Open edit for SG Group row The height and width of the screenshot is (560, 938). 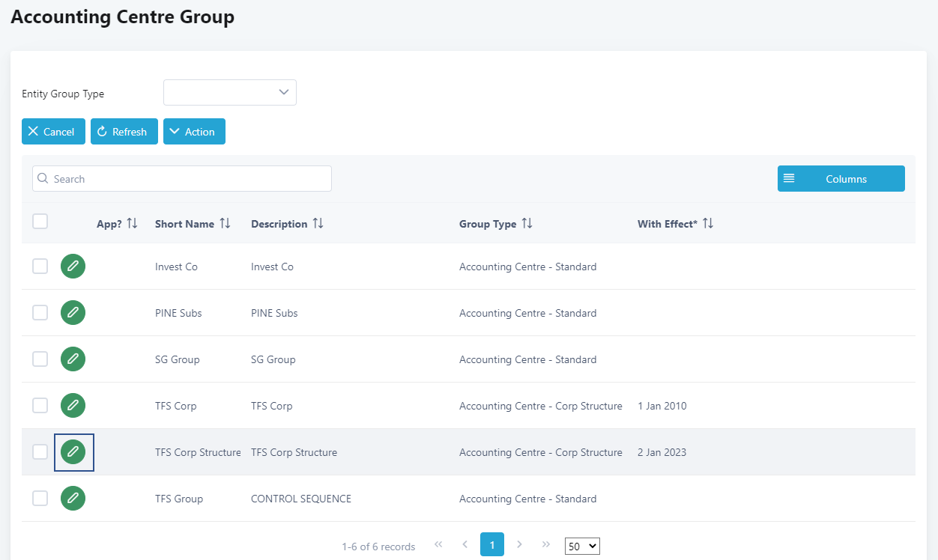click(73, 359)
